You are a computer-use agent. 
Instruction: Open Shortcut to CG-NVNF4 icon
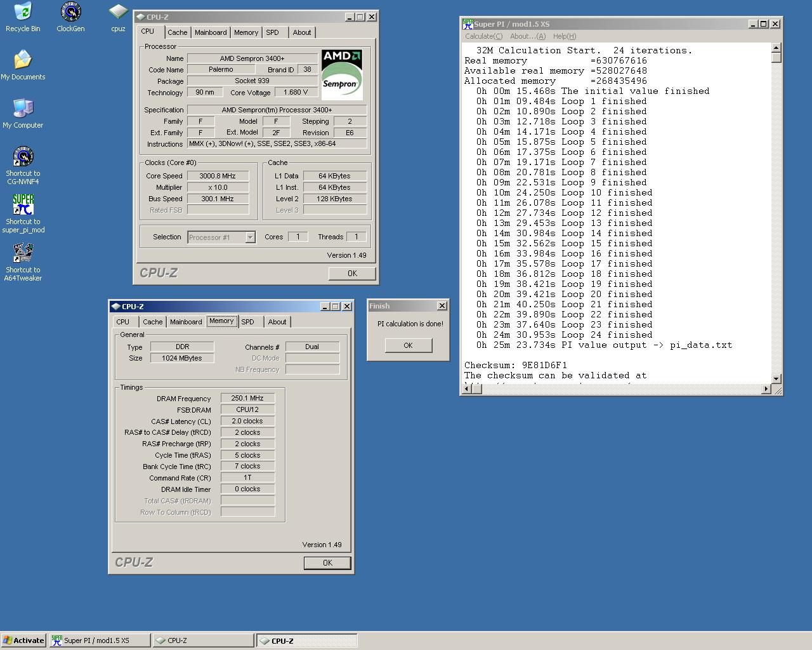[x=23, y=165]
